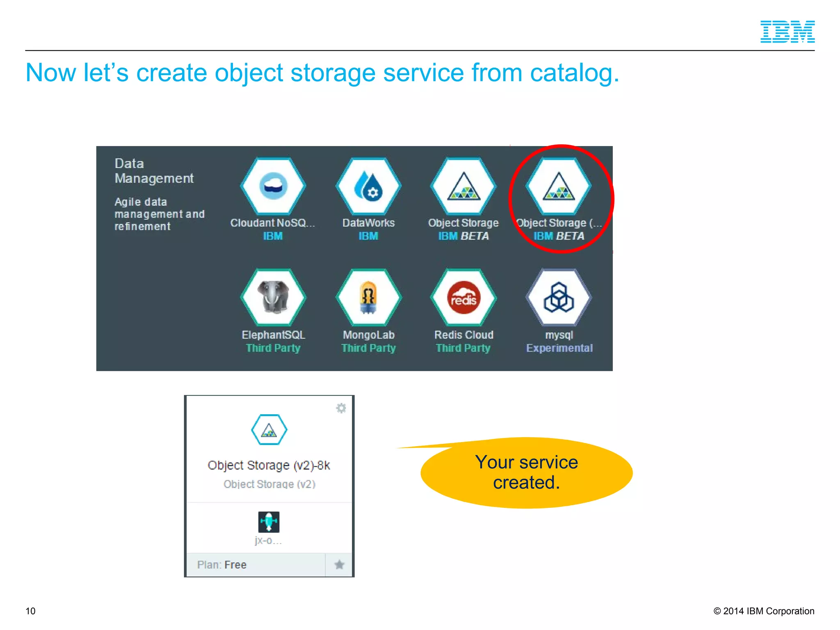
Task: Click the IBM logo in corner
Action: 787,32
